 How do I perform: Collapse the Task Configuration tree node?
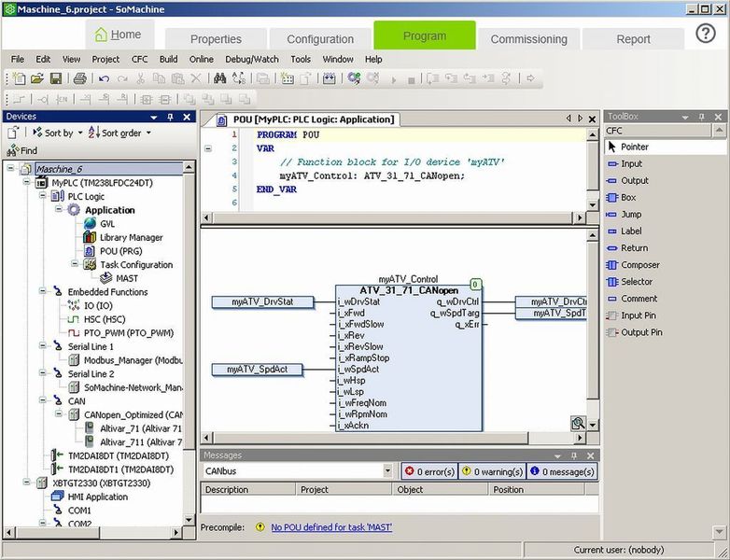75,264
